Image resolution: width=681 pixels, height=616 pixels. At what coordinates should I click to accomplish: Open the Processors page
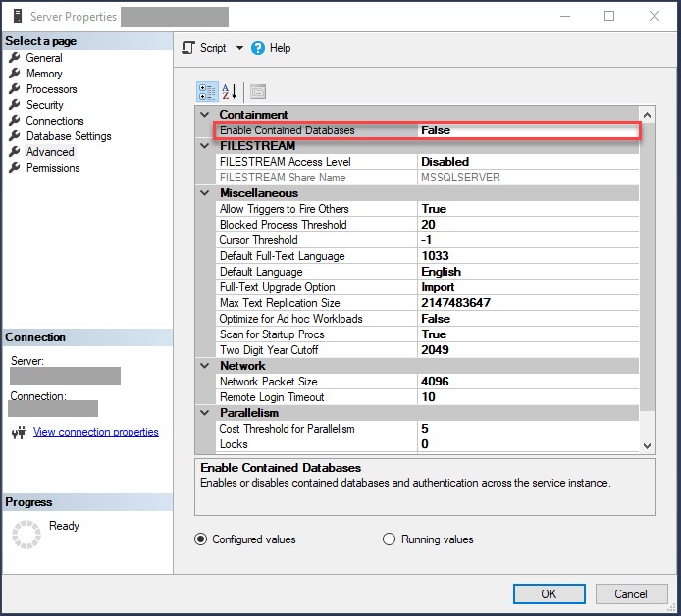point(52,89)
